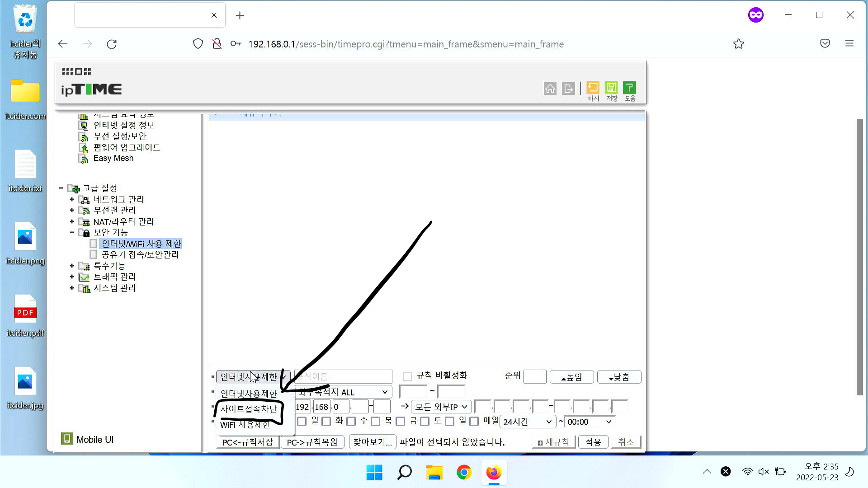
Task: Open 공유기 접속/보안관리 menu item
Action: tap(140, 254)
